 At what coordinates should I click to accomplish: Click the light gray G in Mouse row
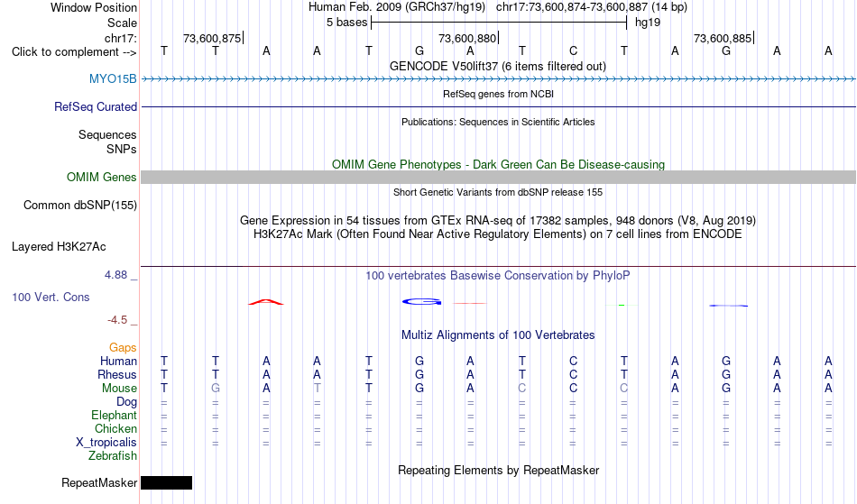(x=216, y=389)
